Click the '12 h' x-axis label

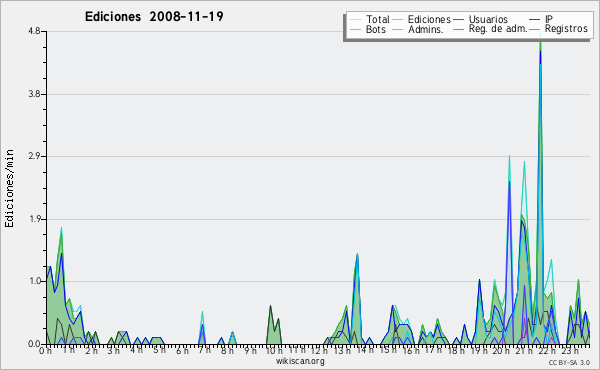pos(319,350)
